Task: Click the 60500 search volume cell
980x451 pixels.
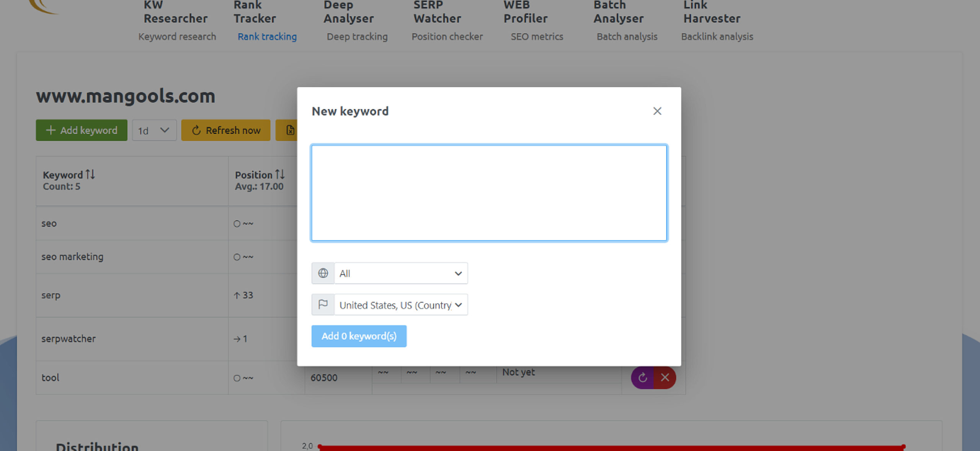Action: click(x=324, y=378)
